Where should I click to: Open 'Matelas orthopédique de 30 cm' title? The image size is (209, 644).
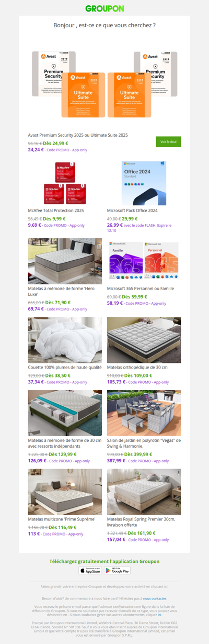click(x=137, y=368)
